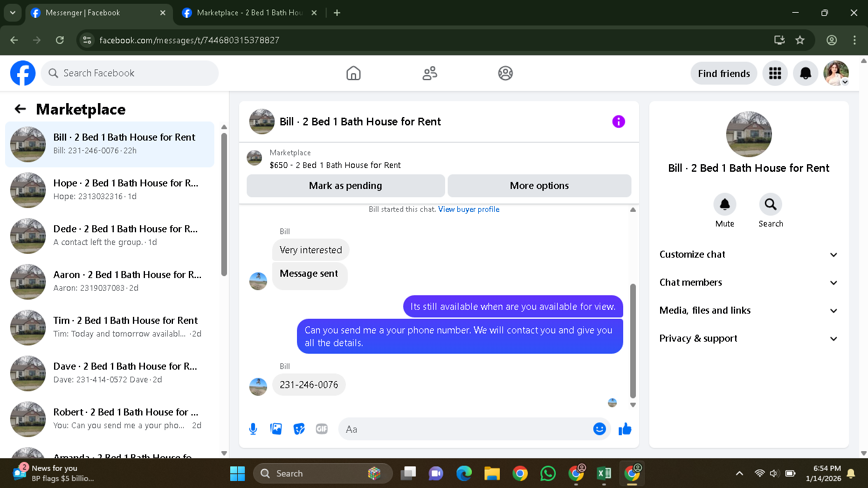Attach a photo or file
This screenshot has width=868, height=488.
[276, 429]
